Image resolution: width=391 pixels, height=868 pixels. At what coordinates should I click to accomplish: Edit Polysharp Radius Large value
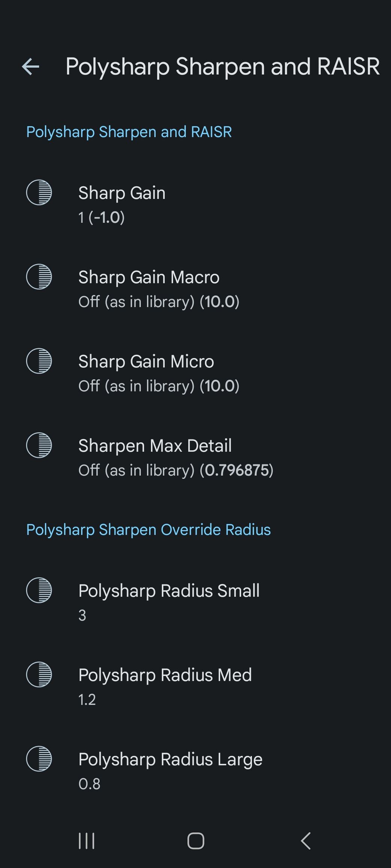[195, 771]
